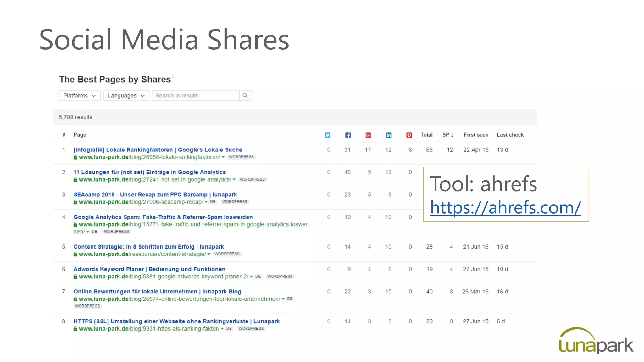Expand URL arrow for not-set-in-google-analytics

[x=234, y=180]
